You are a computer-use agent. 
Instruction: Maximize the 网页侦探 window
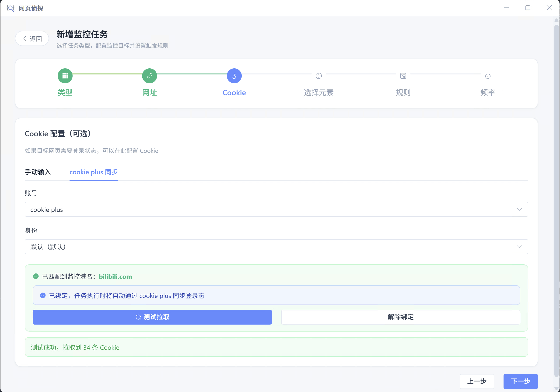pos(528,8)
